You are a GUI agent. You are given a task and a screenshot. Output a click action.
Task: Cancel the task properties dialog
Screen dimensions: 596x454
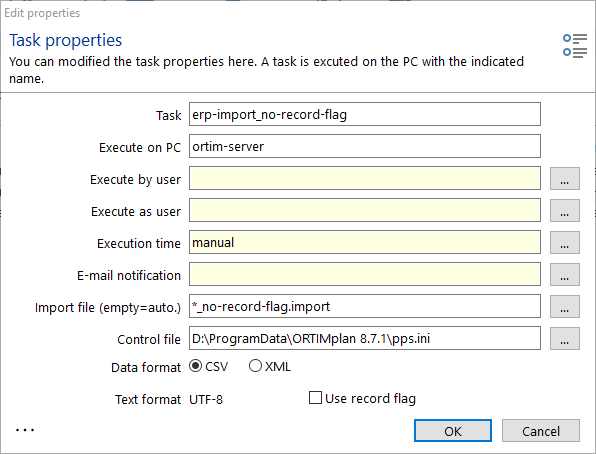[541, 431]
